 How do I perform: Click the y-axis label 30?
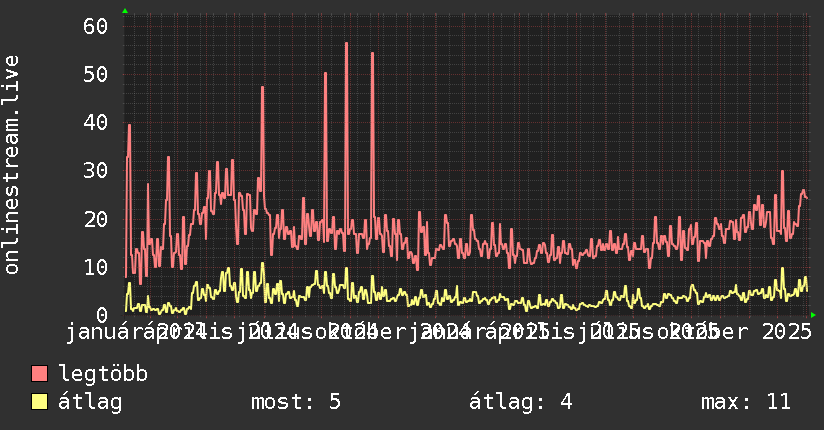tap(95, 171)
